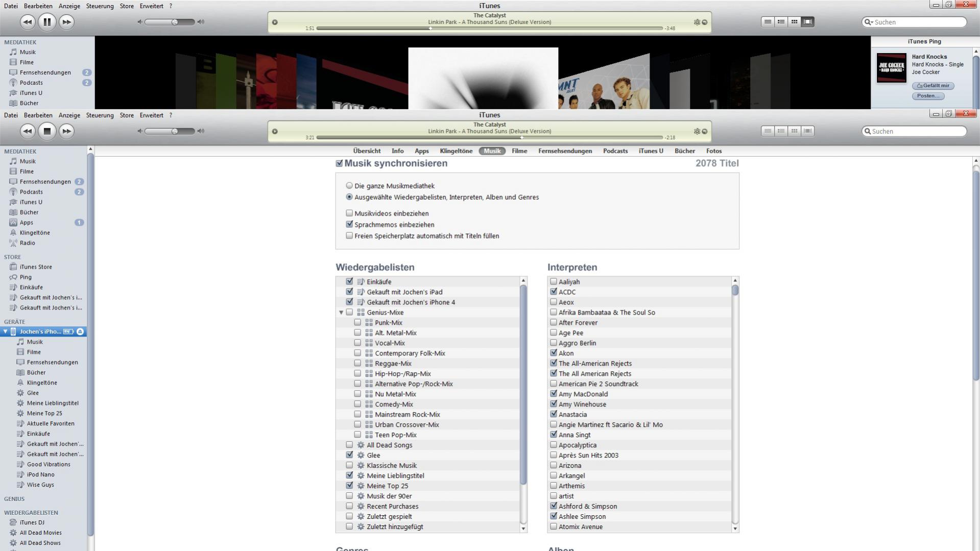Screen dimensions: 980x551
Task: Open iTunes U in the lower sidebar
Action: tap(31, 202)
